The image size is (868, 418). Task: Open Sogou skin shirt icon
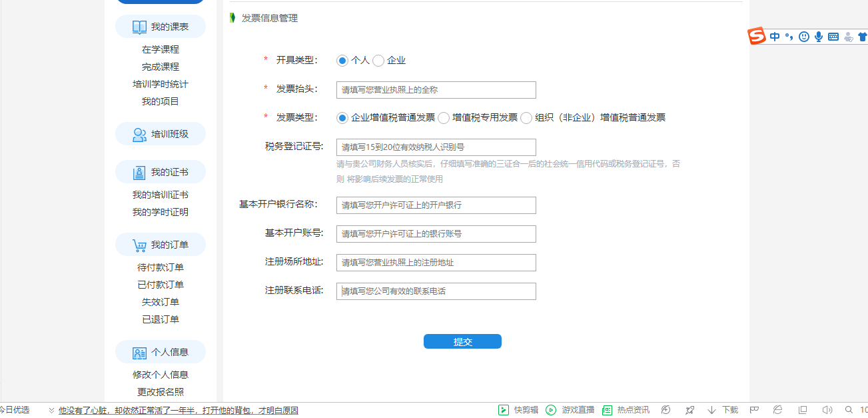(863, 37)
